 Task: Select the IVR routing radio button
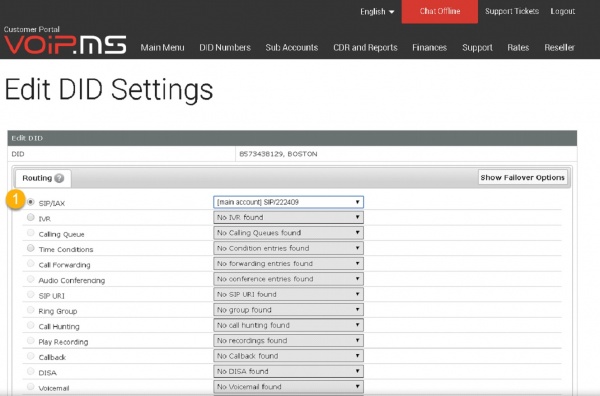(x=31, y=217)
